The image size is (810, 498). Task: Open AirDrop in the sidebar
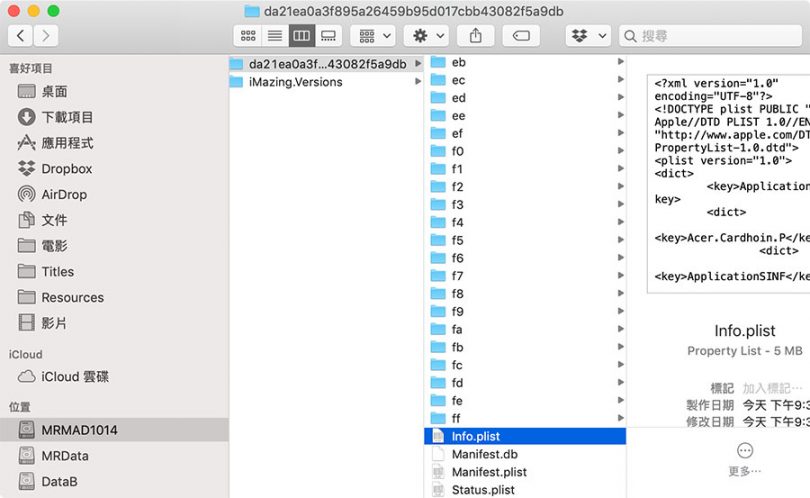[x=64, y=195]
